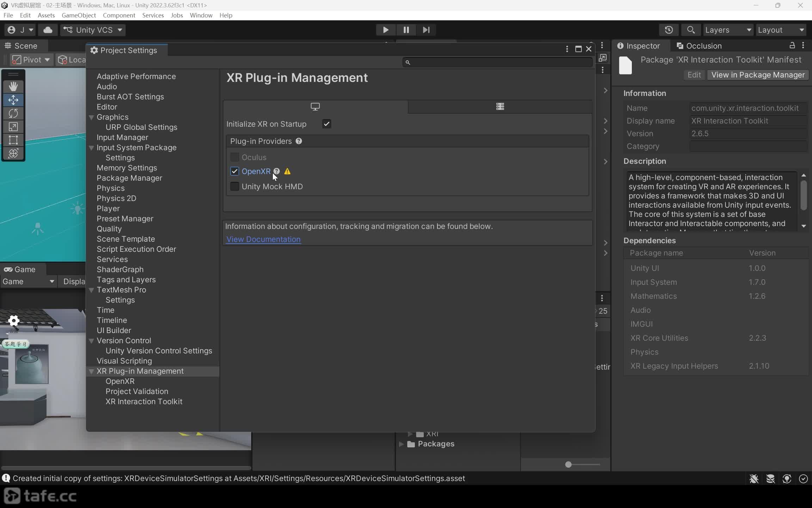Toggle Initialize XR on Startup checkbox
The height and width of the screenshot is (508, 812).
coord(327,124)
